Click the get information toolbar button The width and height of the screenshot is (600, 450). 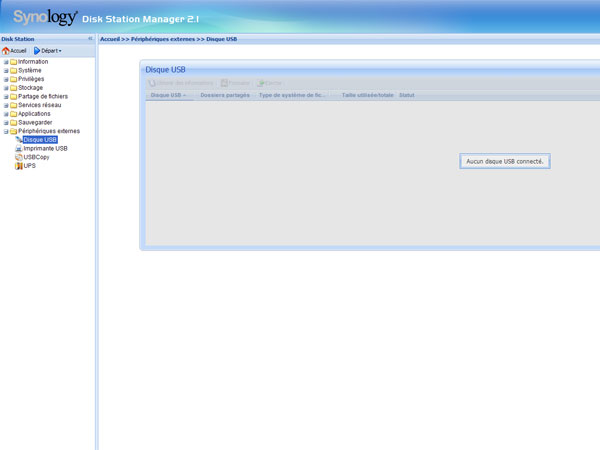181,83
